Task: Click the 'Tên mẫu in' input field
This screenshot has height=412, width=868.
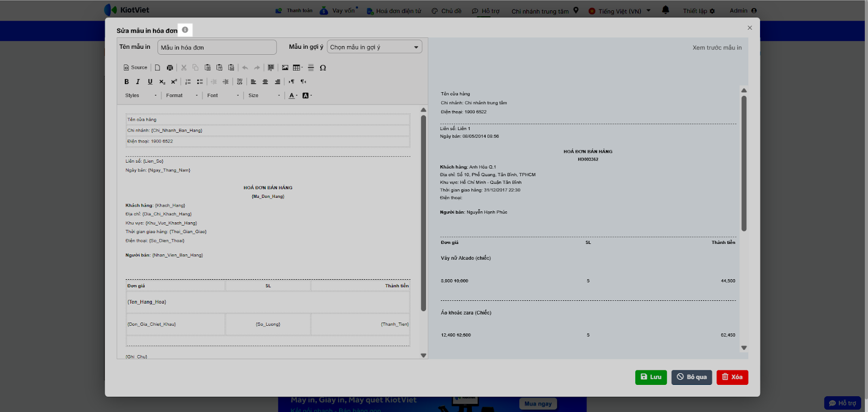Action: click(x=217, y=47)
